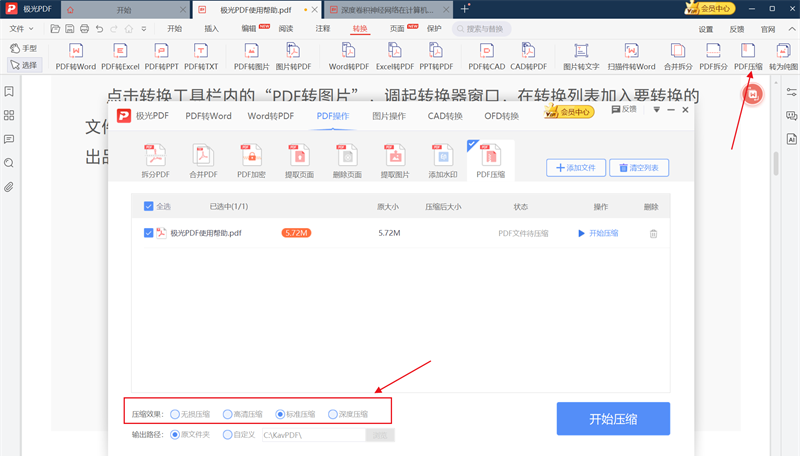This screenshot has width=800, height=456.
Task: Open OFD转换 tab in converter
Action: click(x=502, y=116)
